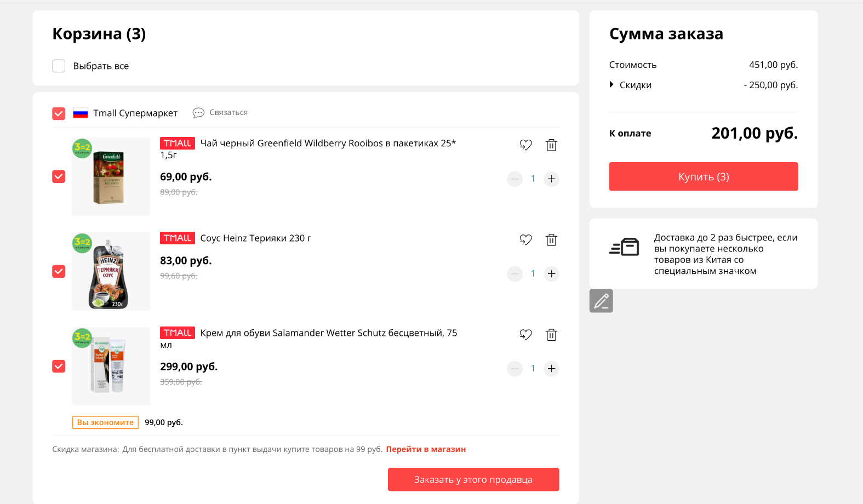Click the К оплате label
Image resolution: width=863 pixels, height=504 pixels.
pyautogui.click(x=630, y=133)
